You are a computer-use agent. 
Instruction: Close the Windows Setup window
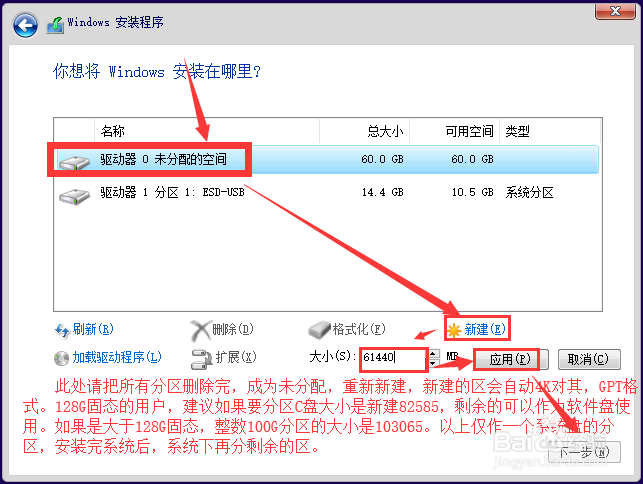(x=615, y=11)
